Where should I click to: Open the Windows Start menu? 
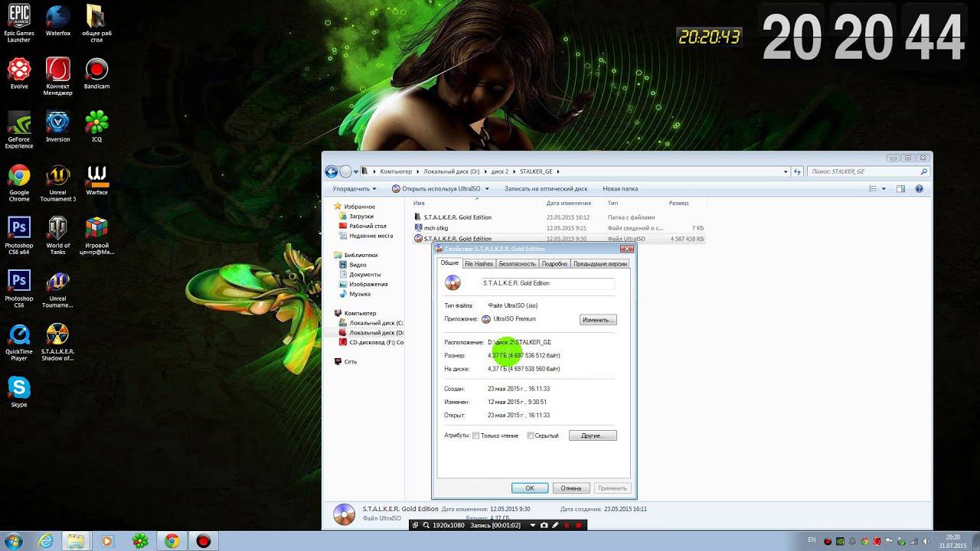click(14, 541)
